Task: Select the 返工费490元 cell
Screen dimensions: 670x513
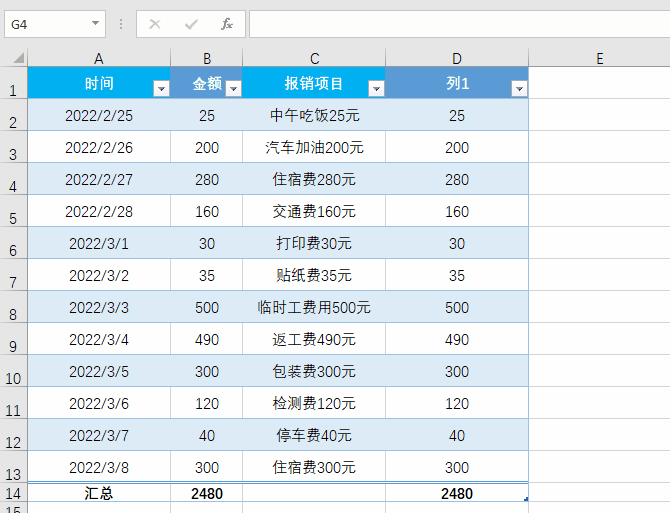Action: point(314,340)
